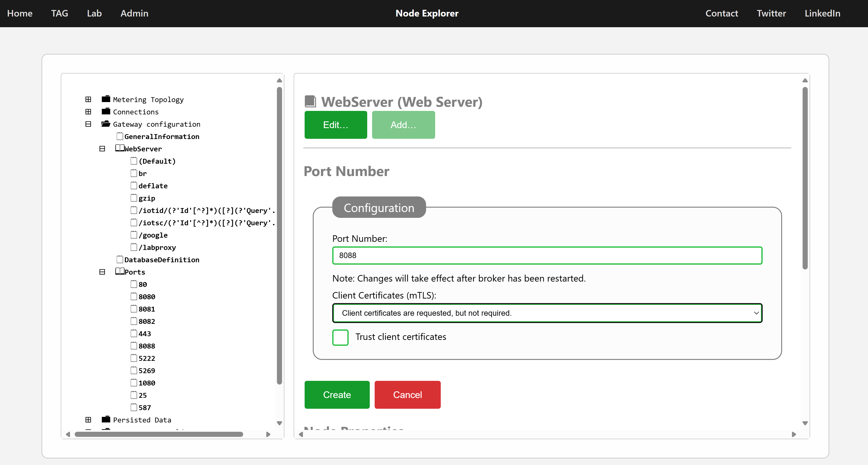Follow the LinkedIn link in header
The width and height of the screenshot is (868, 465).
823,13
